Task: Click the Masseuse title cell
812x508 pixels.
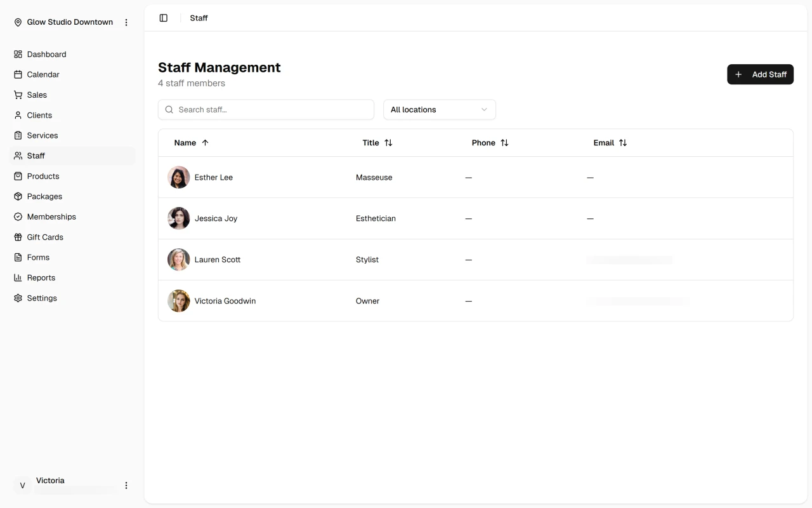Action: (x=374, y=177)
